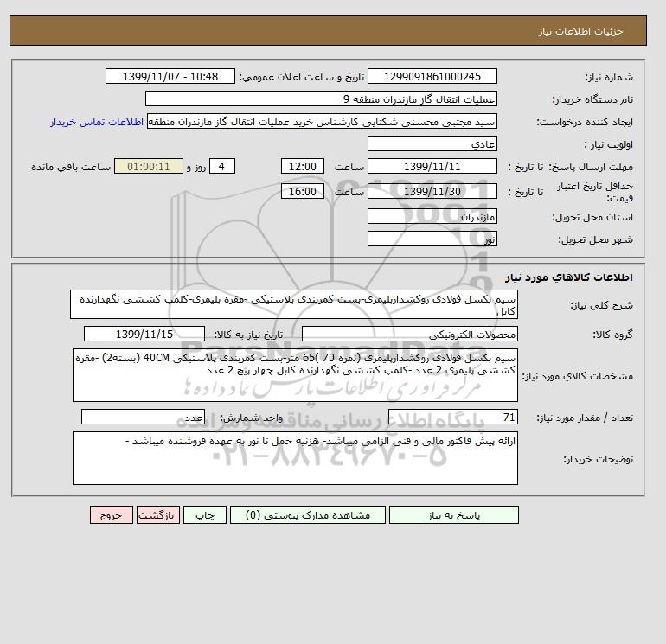
Task: Click the buyer notes text area
Action: [x=295, y=458]
